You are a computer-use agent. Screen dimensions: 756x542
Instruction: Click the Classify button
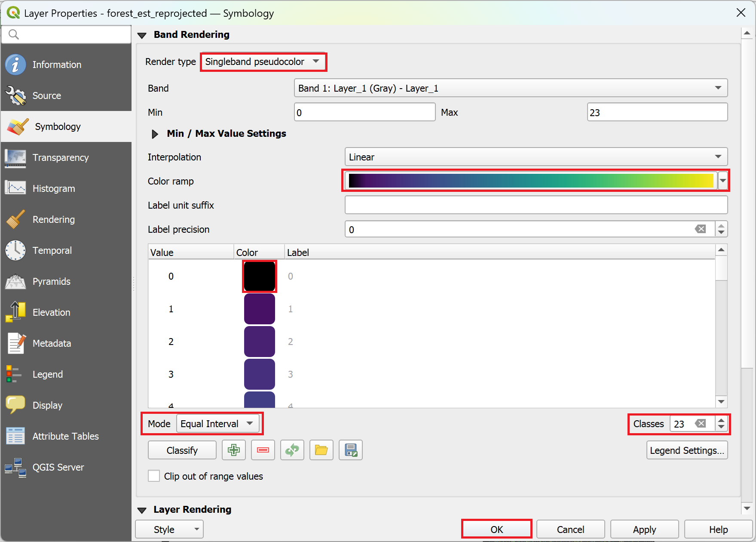point(182,450)
